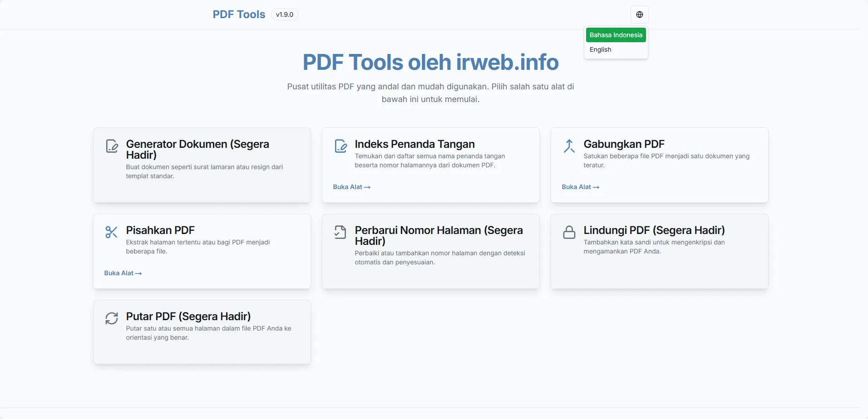Select English from the language menu
This screenshot has width=868, height=419.
(600, 49)
